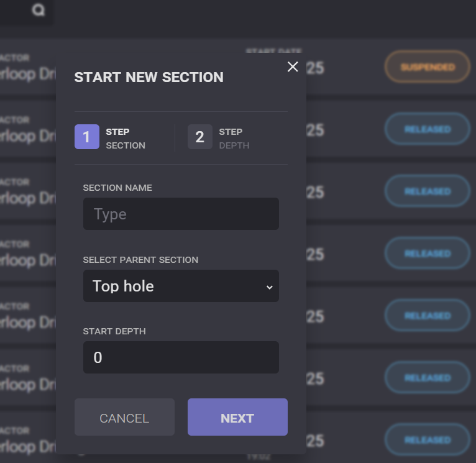Proceed with the Next button
476x463 pixels.
[x=237, y=418]
